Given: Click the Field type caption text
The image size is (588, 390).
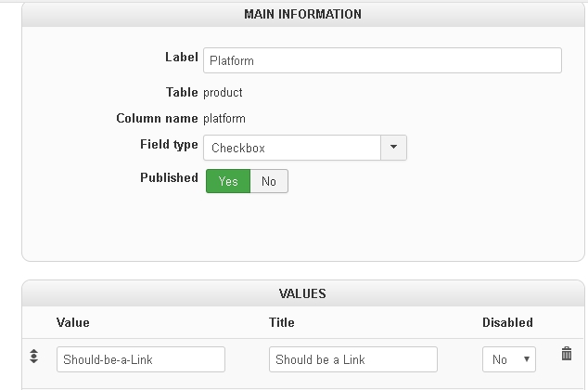Looking at the screenshot, I should (168, 144).
